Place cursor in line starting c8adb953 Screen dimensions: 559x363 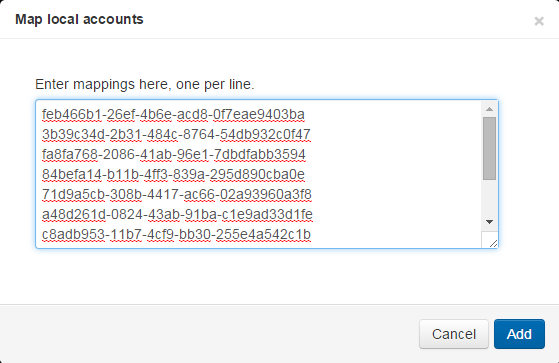(176, 235)
